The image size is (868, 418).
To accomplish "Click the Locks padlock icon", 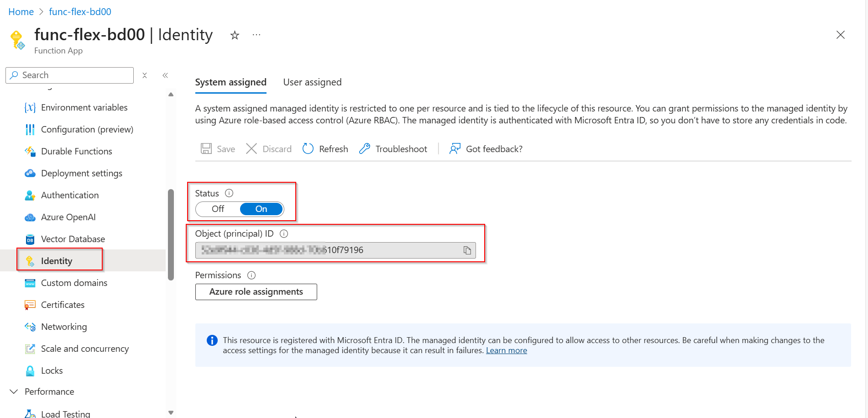I will pyautogui.click(x=30, y=370).
